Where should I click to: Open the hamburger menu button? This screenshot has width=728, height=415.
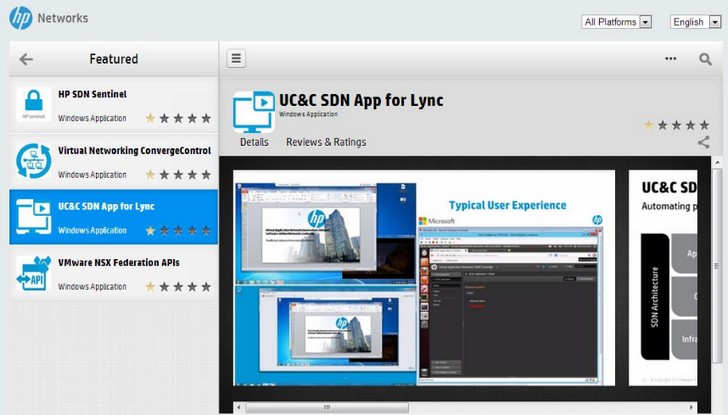pyautogui.click(x=236, y=58)
